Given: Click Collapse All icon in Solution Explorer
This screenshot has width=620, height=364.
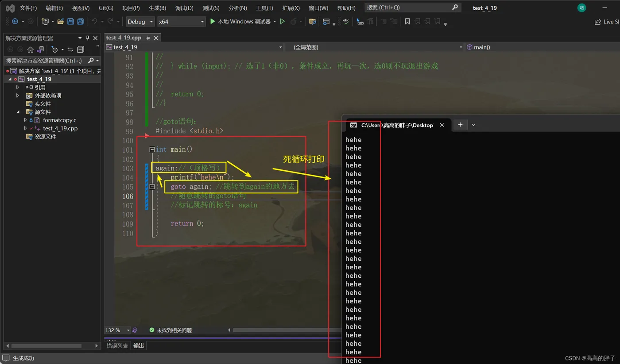Looking at the screenshot, I should tap(80, 50).
